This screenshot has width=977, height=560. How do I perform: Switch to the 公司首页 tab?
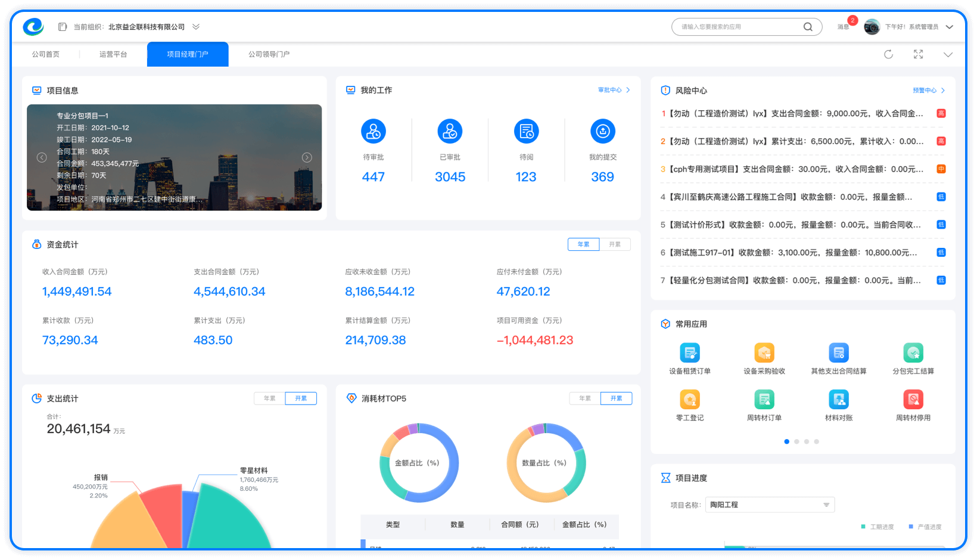coord(46,54)
